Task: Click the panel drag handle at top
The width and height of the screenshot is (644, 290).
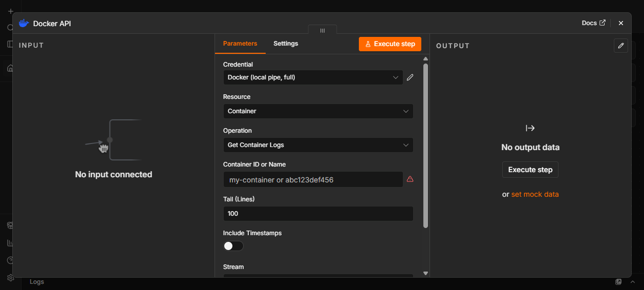Action: point(323,30)
